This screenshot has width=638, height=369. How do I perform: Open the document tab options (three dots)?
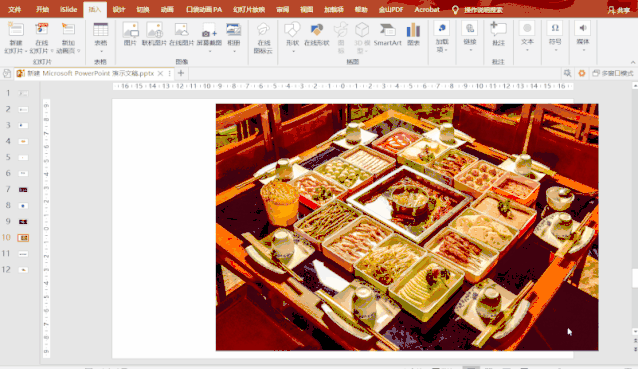tap(170, 73)
